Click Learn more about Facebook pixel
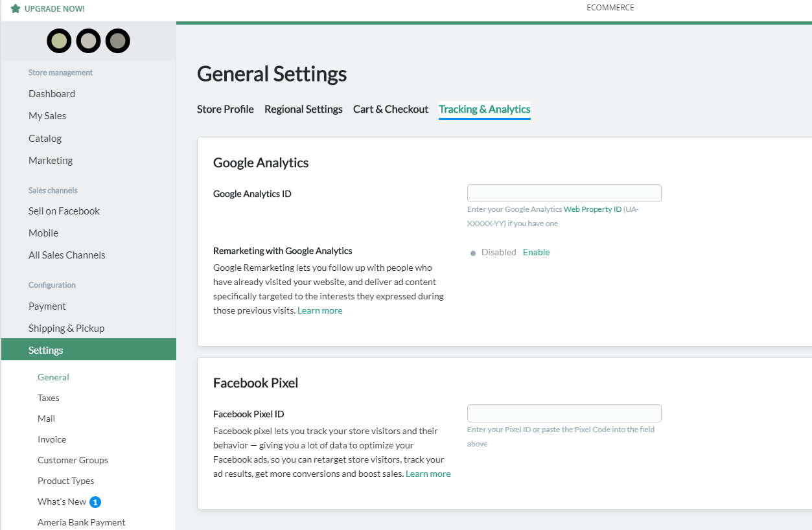812x530 pixels. (x=428, y=474)
